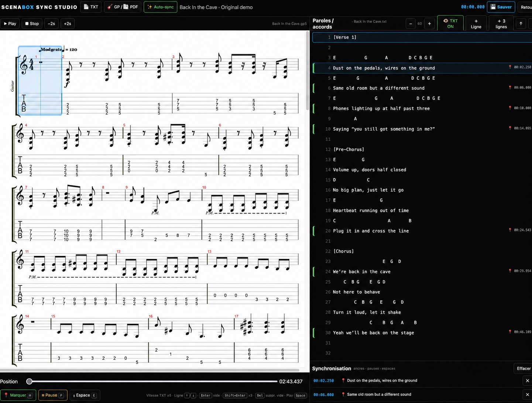Select line "Volume up, doors half closed"

(x=422, y=170)
